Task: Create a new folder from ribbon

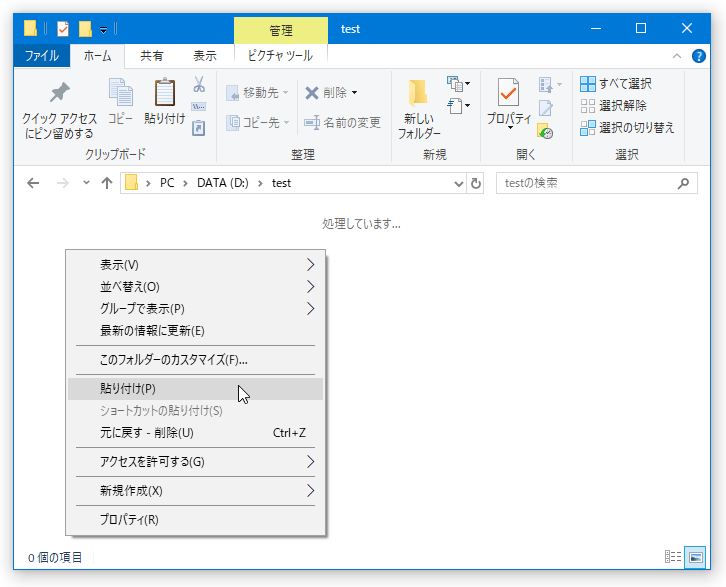Action: point(419,109)
